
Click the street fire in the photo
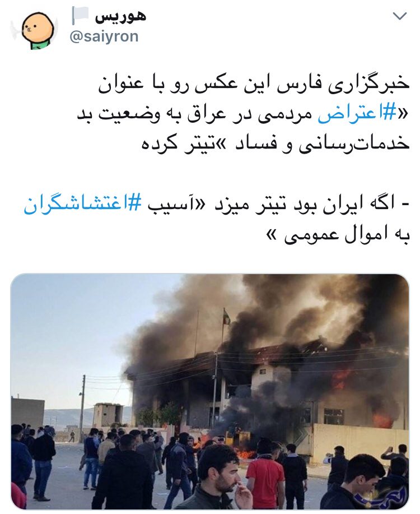tap(244, 454)
